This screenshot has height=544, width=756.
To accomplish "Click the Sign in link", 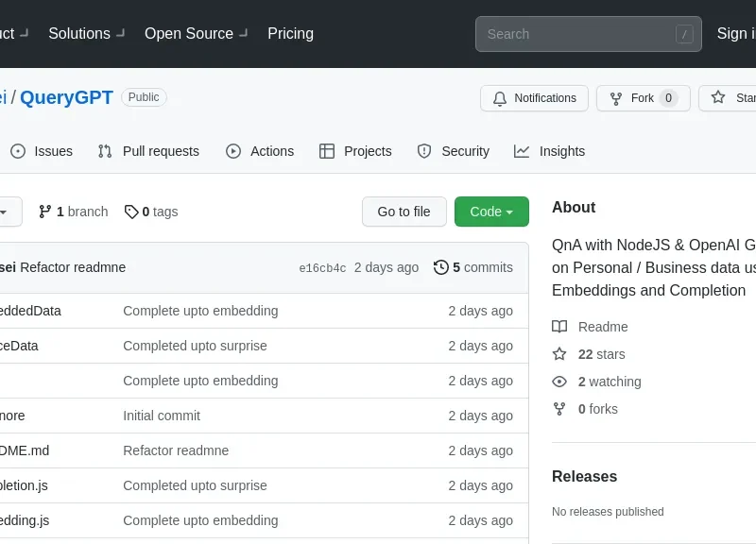I will pyautogui.click(x=736, y=33).
